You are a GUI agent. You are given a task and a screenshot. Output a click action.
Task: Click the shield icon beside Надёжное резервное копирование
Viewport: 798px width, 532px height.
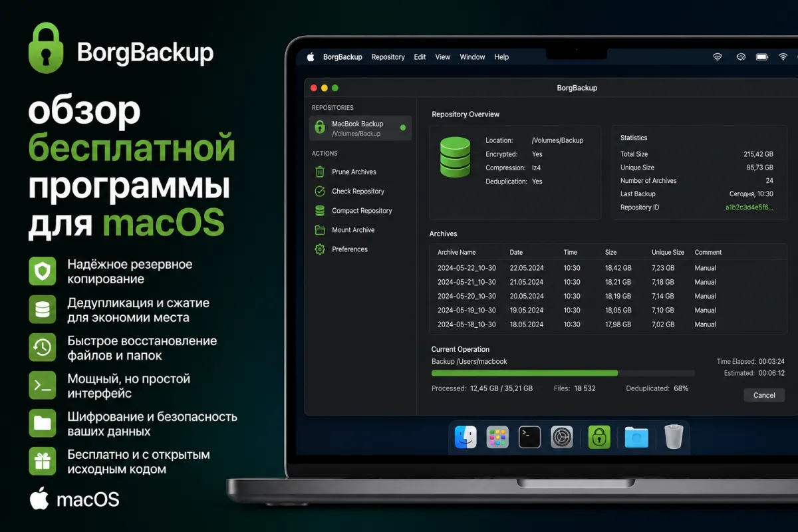[x=42, y=271]
